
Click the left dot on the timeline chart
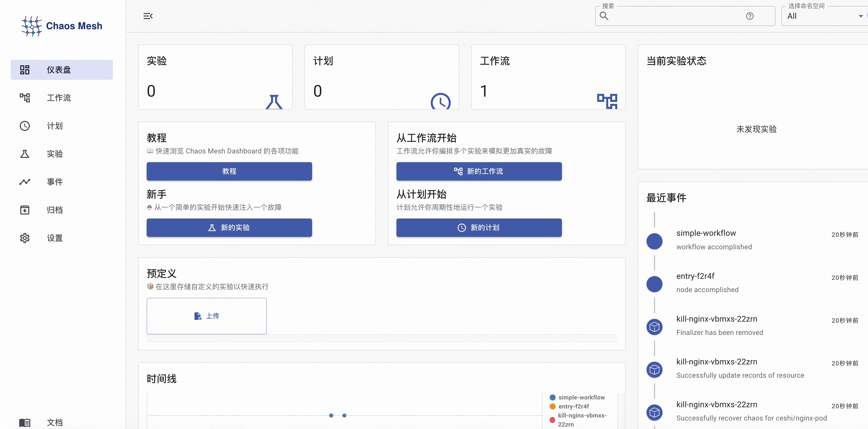331,415
